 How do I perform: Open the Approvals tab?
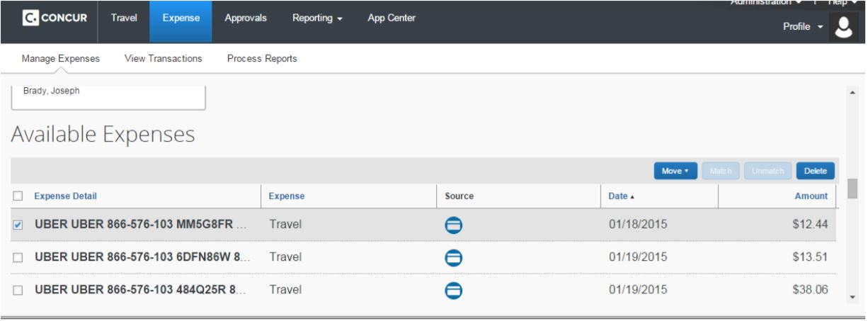[x=245, y=18]
